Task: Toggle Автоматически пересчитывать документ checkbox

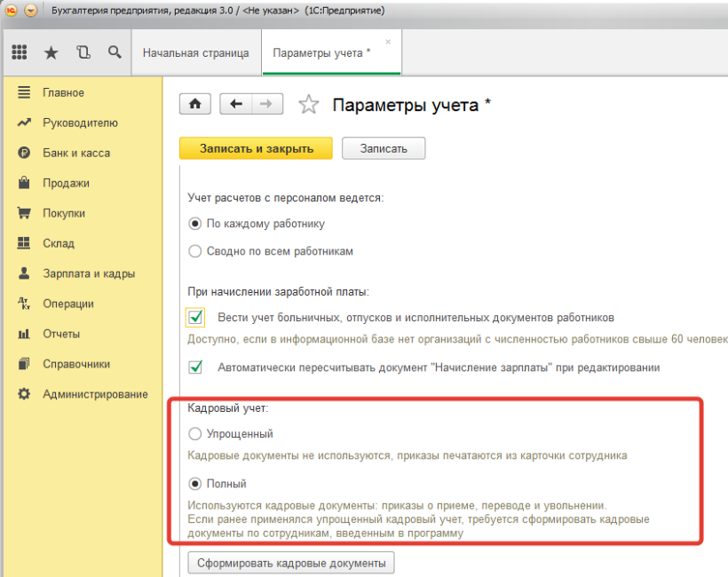Action: point(196,367)
